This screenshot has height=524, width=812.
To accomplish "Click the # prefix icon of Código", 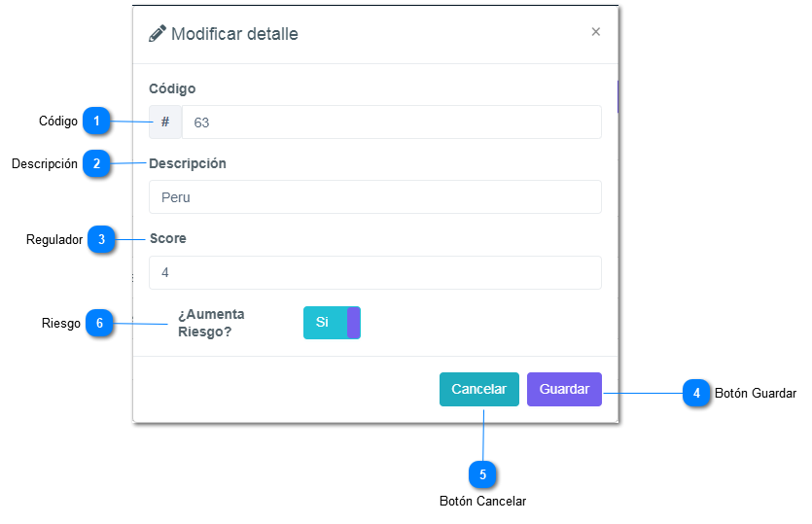I will click(165, 122).
